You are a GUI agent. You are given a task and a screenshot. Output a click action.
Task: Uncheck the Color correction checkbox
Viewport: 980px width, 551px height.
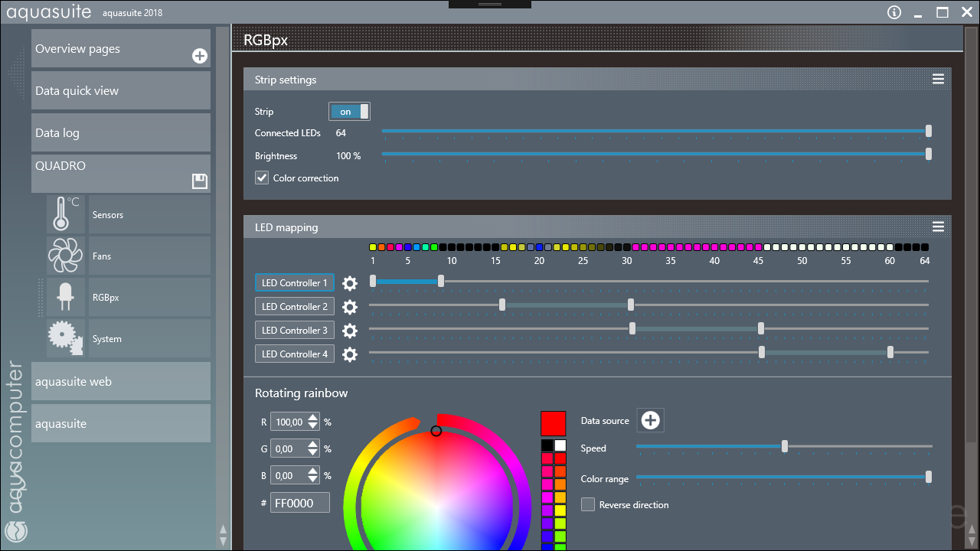[x=262, y=178]
